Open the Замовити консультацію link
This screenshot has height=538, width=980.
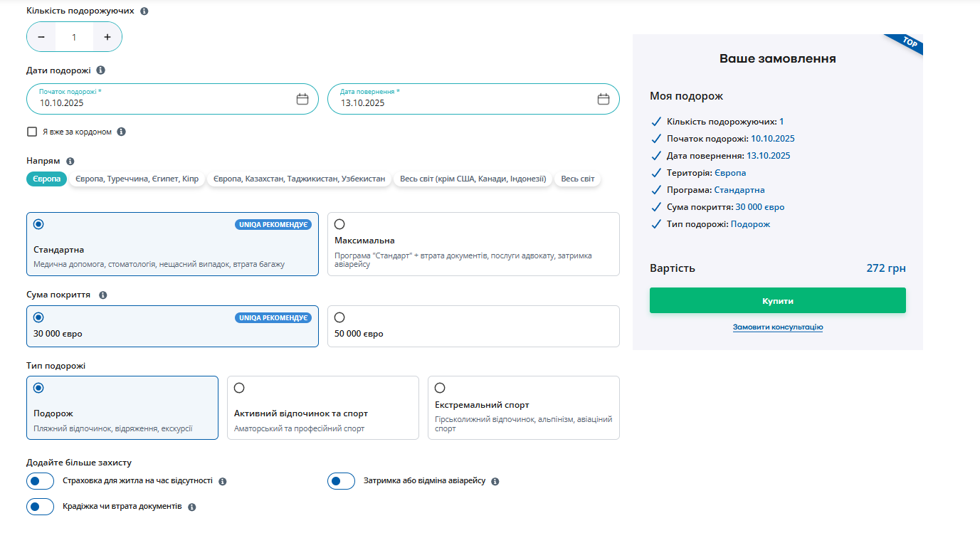point(777,327)
